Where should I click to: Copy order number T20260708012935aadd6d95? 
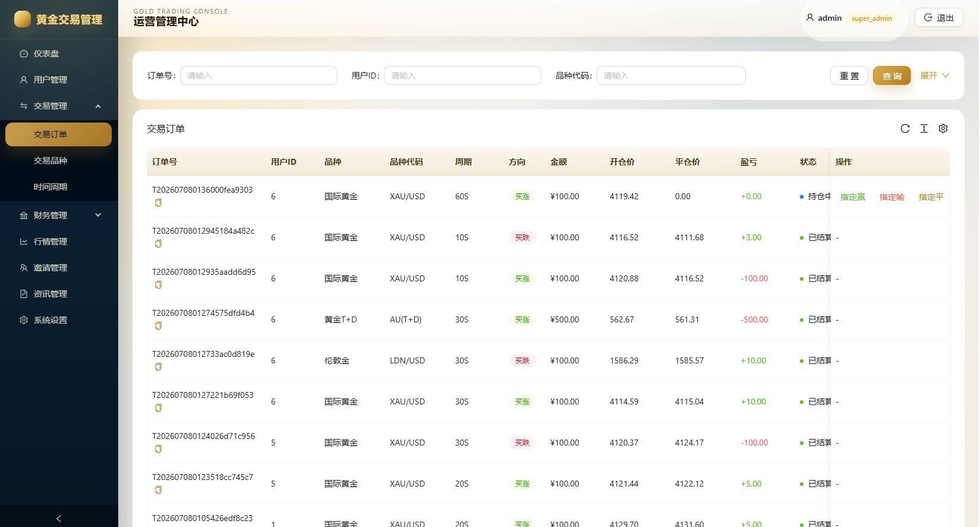158,285
